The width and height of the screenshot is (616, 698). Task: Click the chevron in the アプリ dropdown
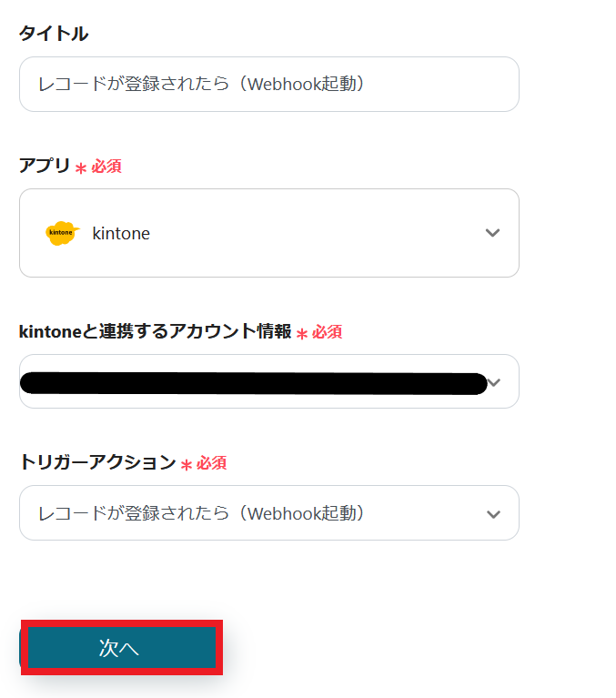[x=492, y=233]
